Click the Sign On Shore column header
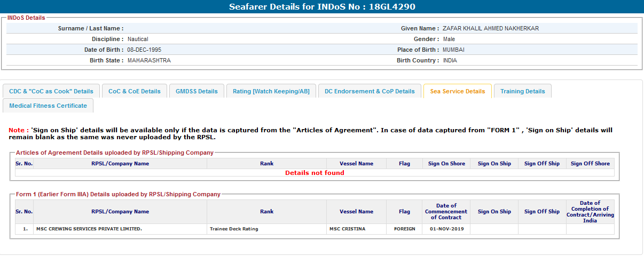 pyautogui.click(x=446, y=164)
